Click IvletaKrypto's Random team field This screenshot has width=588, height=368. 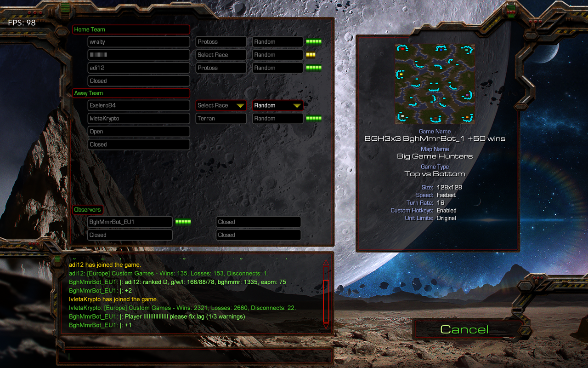[277, 118]
